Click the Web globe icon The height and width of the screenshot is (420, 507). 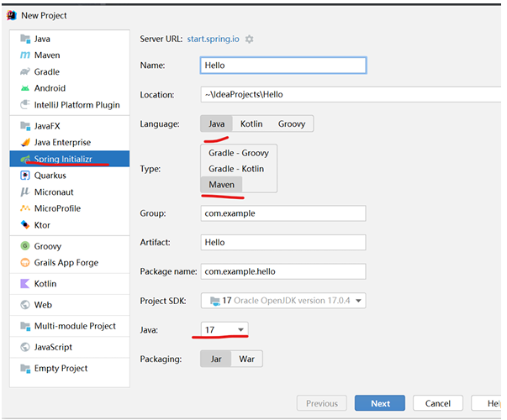25,305
